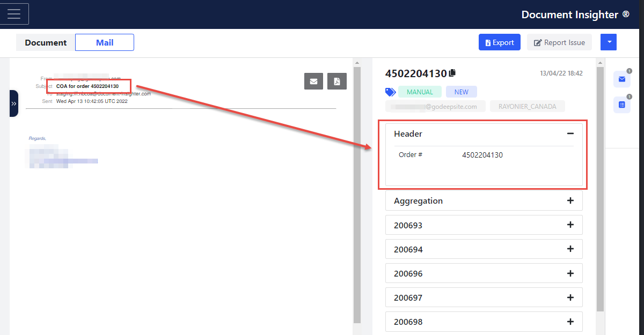Click the PDF file icon button

(337, 81)
